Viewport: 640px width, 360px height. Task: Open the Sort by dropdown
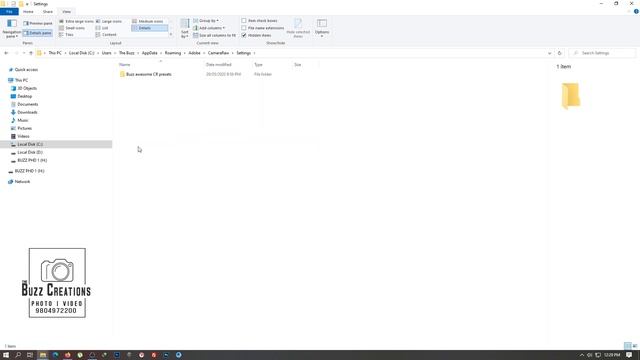pyautogui.click(x=185, y=29)
